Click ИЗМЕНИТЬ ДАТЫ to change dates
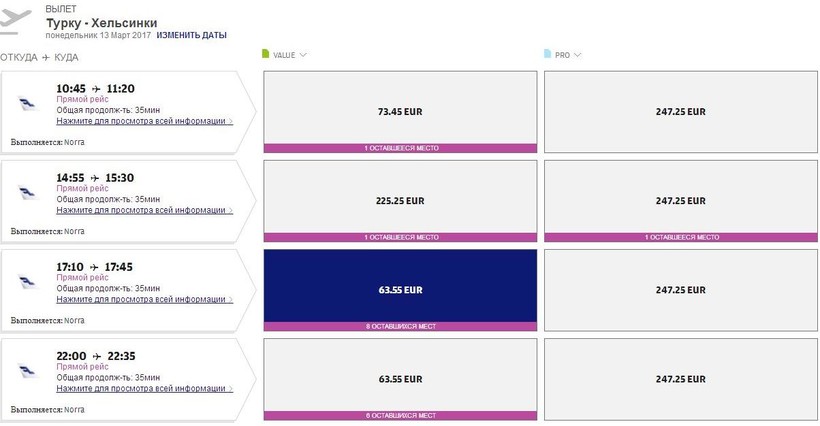 (x=191, y=35)
